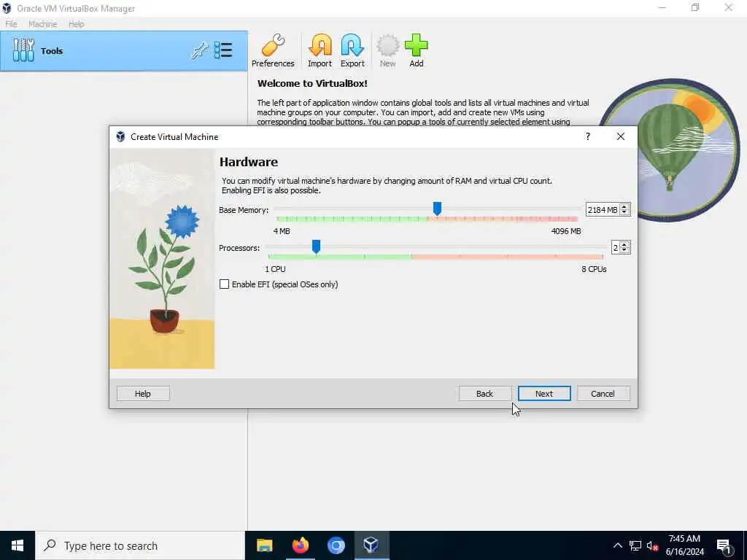This screenshot has height=560, width=747.
Task: Open Chromium browser from taskbar
Action: click(x=336, y=545)
